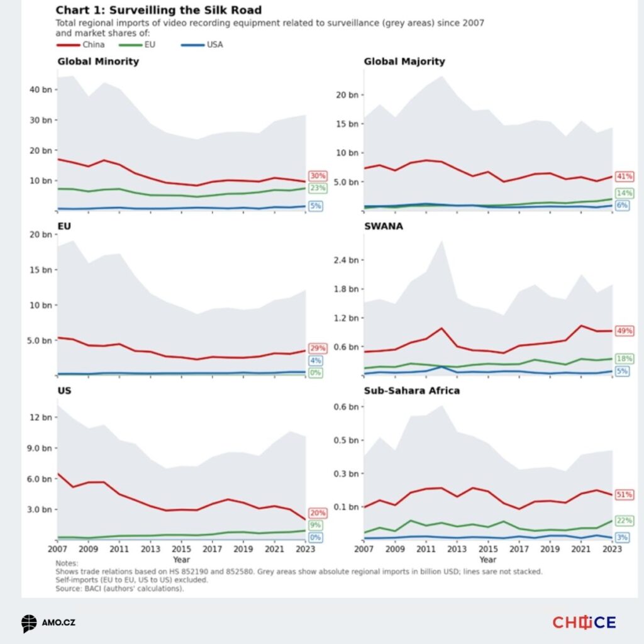The image size is (644, 644).
Task: Click the red China legend line
Action: (69, 45)
